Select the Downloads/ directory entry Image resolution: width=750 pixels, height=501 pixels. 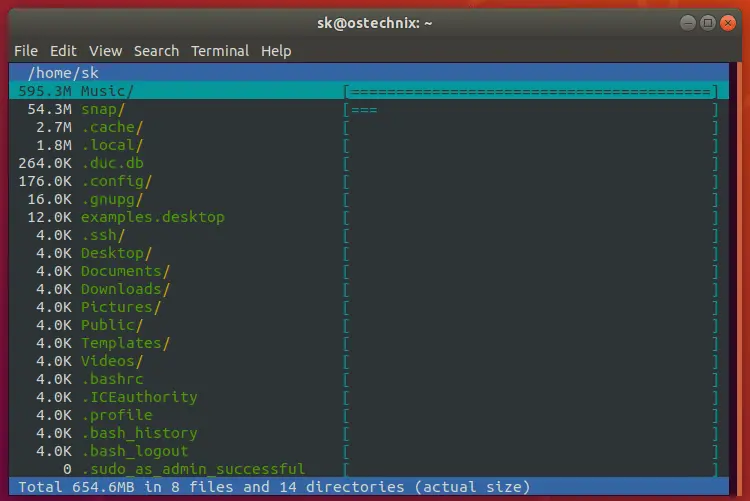(x=125, y=289)
